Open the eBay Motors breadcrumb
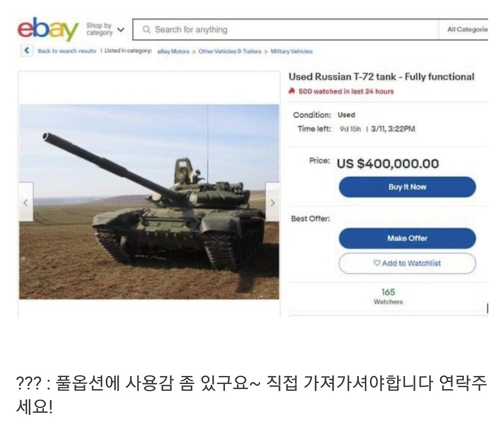The width and height of the screenshot is (504, 439). pos(173,51)
